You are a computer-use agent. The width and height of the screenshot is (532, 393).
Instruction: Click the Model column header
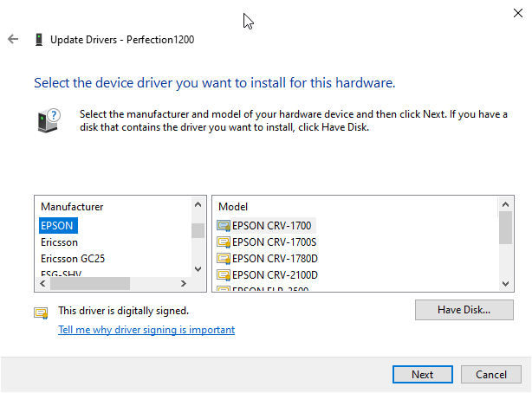(233, 207)
